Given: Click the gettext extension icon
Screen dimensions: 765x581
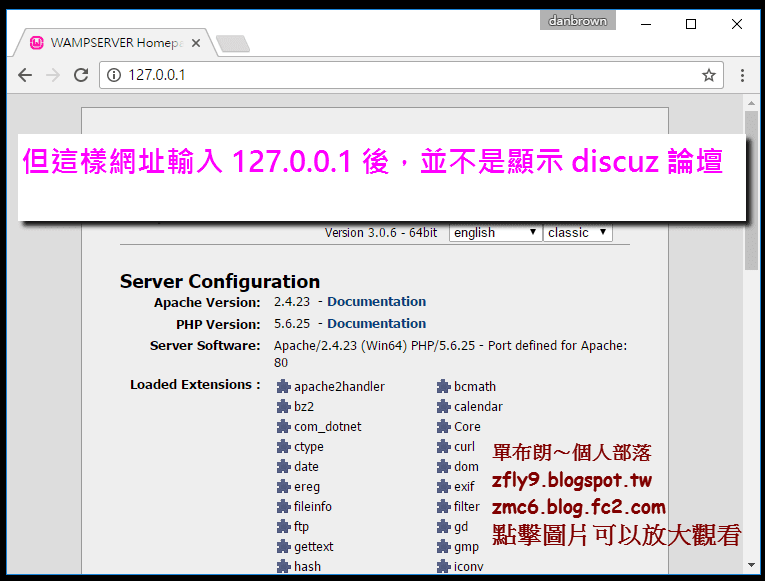Looking at the screenshot, I should (x=283, y=547).
